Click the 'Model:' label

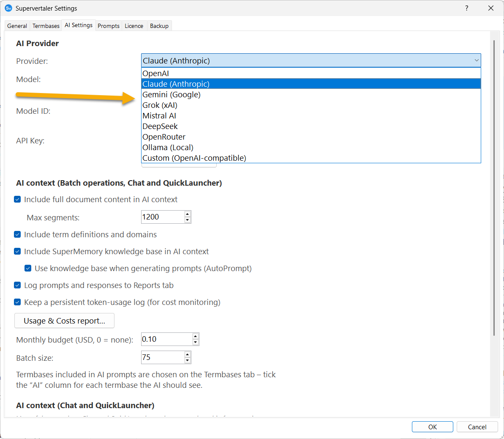coord(28,79)
